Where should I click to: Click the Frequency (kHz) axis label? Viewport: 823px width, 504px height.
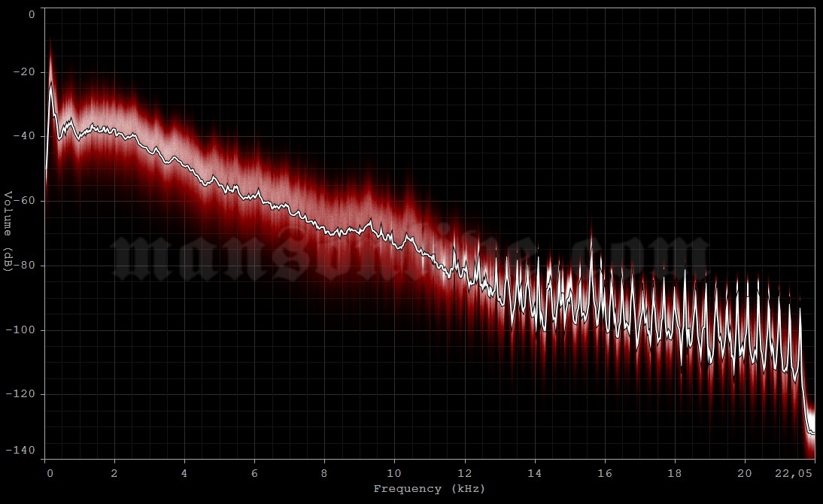pos(429,488)
